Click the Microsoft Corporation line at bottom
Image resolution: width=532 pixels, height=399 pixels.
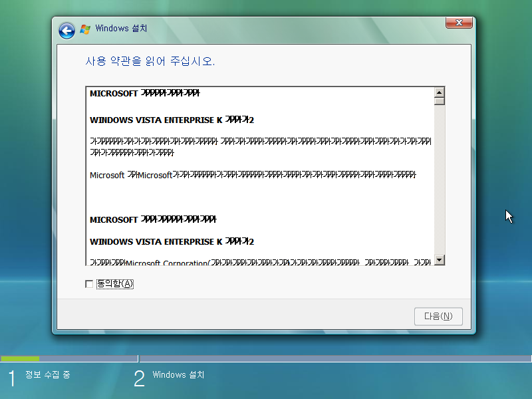click(x=260, y=262)
